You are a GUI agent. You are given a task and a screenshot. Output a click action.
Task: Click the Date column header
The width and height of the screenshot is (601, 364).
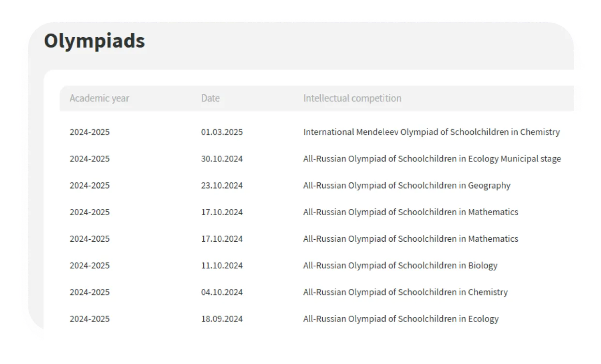[x=210, y=98]
